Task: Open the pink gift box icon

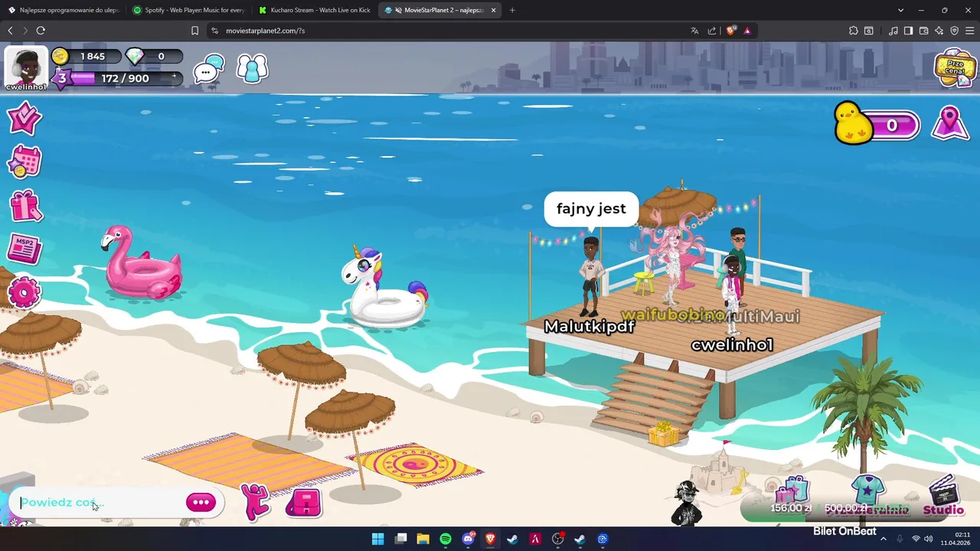Action: click(x=25, y=205)
